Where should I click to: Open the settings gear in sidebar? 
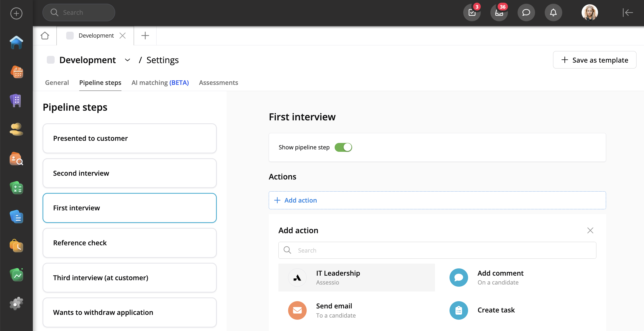pos(16,304)
